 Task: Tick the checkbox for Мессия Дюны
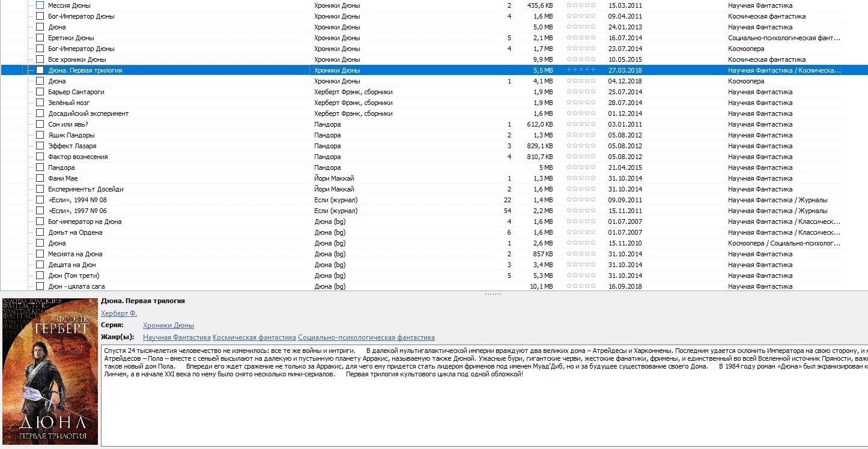click(x=40, y=5)
